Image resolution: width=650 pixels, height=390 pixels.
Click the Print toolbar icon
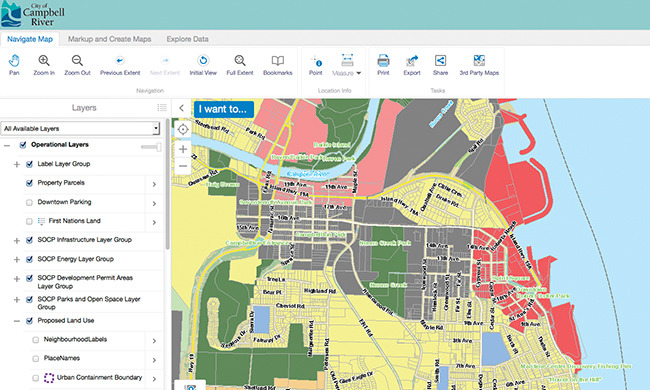(383, 65)
